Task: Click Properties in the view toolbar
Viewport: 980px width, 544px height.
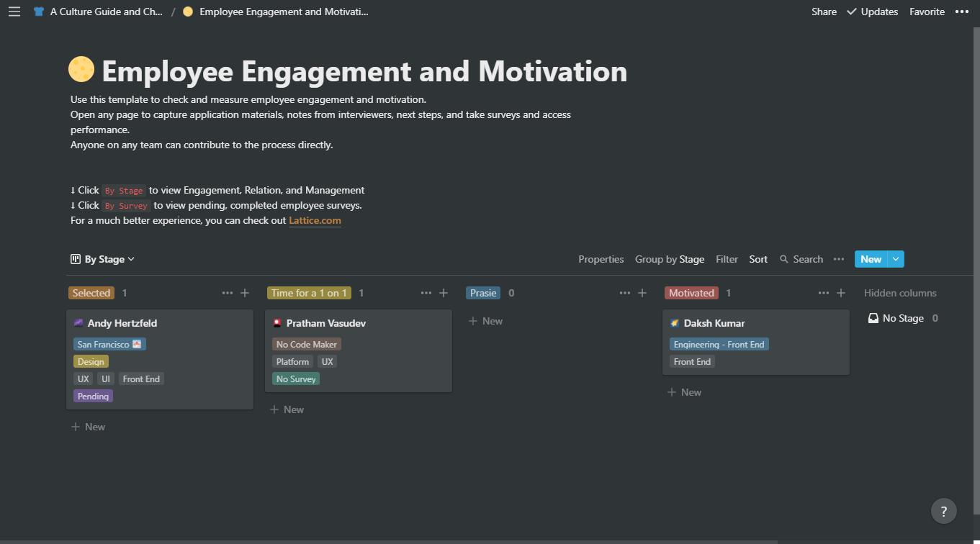Action: (601, 258)
